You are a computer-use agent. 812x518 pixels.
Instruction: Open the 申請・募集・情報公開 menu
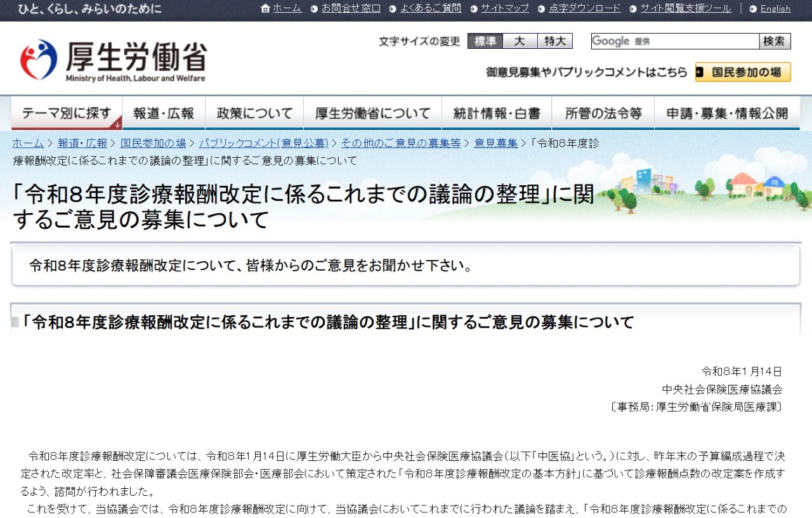(x=727, y=113)
